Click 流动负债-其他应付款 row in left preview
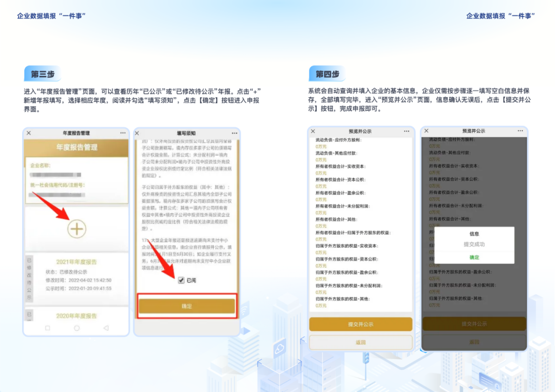 pos(336,153)
